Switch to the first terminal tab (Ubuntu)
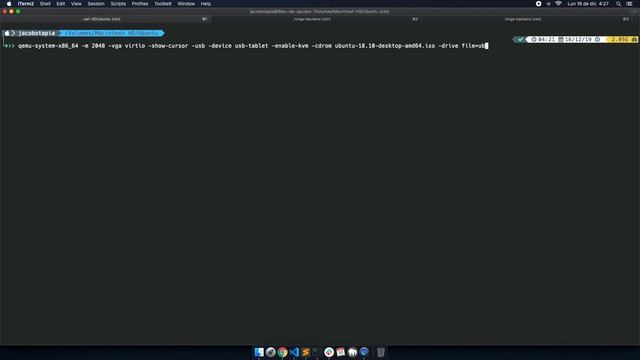This screenshot has width=640, height=360. click(105, 19)
